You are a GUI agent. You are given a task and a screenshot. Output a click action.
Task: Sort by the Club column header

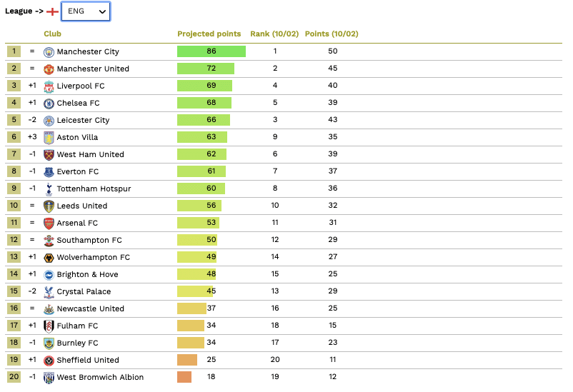coord(52,34)
